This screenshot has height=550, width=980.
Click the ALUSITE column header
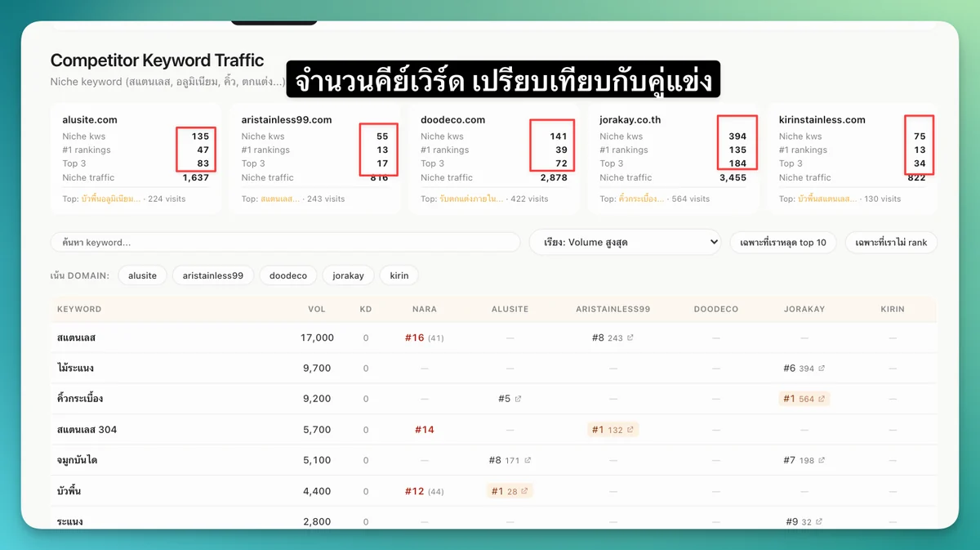[510, 309]
